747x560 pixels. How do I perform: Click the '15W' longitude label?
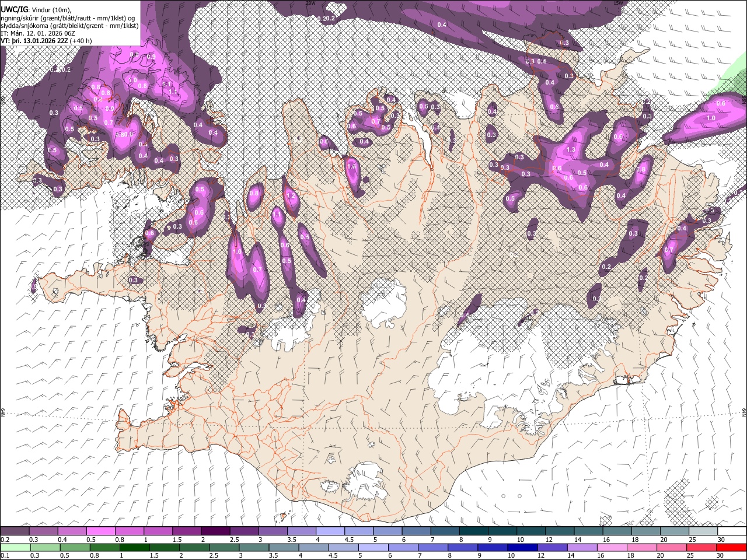(x=618, y=3)
